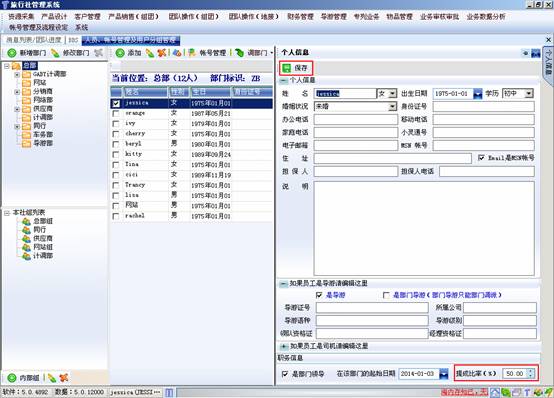
Task: Click the 总部组 group icon in 本社组列表
Action: coord(26,221)
